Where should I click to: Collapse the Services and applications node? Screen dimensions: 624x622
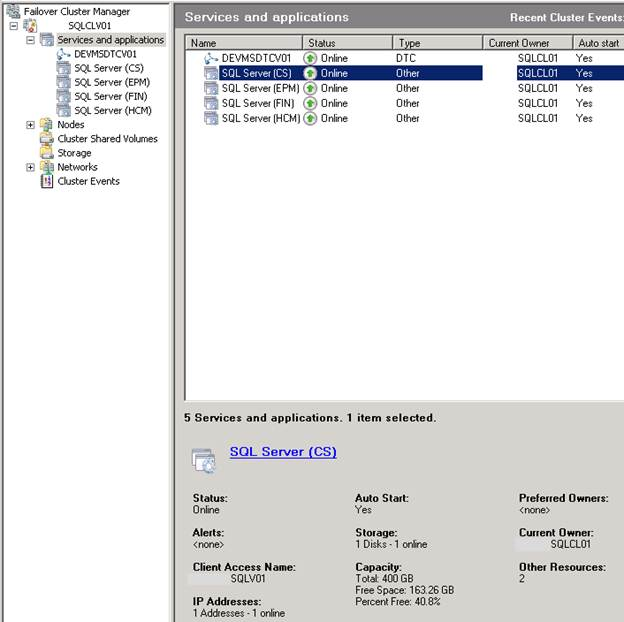30,40
